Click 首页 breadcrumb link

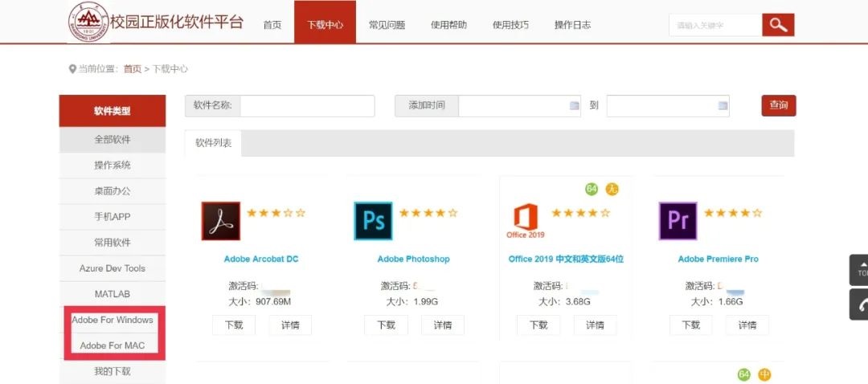[x=133, y=69]
